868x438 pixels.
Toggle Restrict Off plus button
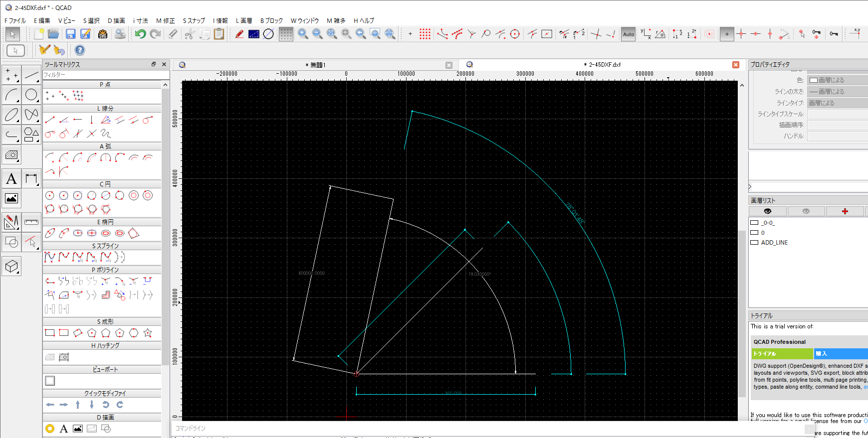tap(727, 34)
